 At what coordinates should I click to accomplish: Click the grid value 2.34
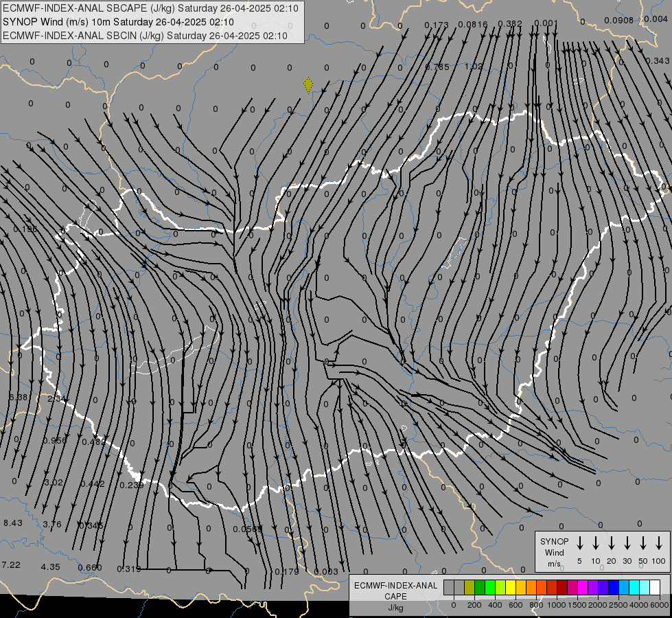[x=56, y=398]
